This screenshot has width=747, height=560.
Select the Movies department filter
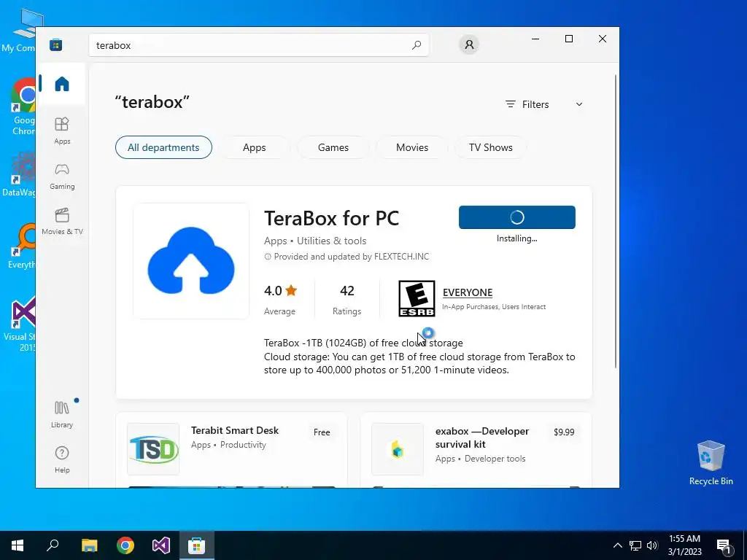pyautogui.click(x=412, y=147)
